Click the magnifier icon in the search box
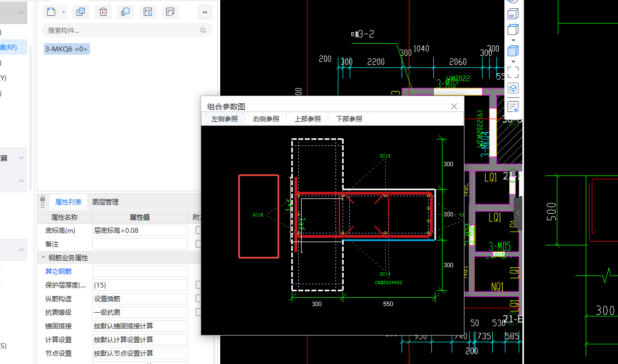This screenshot has height=364, width=618. pyautogui.click(x=203, y=31)
